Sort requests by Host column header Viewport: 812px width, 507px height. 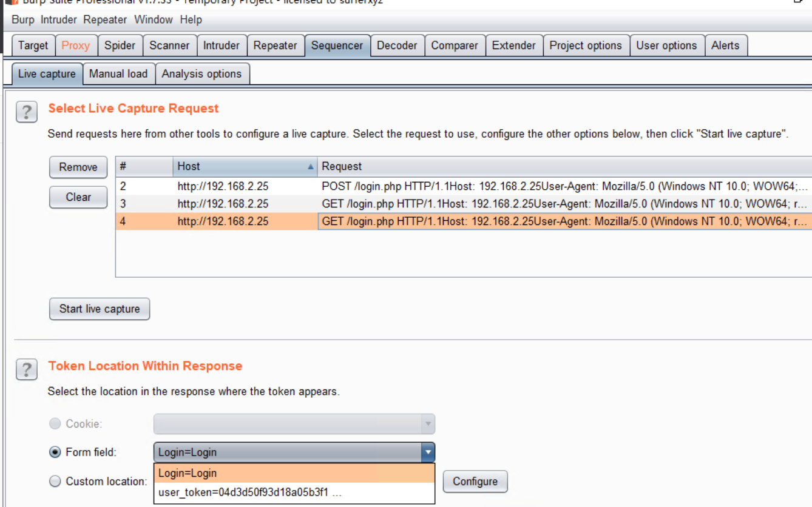[245, 166]
